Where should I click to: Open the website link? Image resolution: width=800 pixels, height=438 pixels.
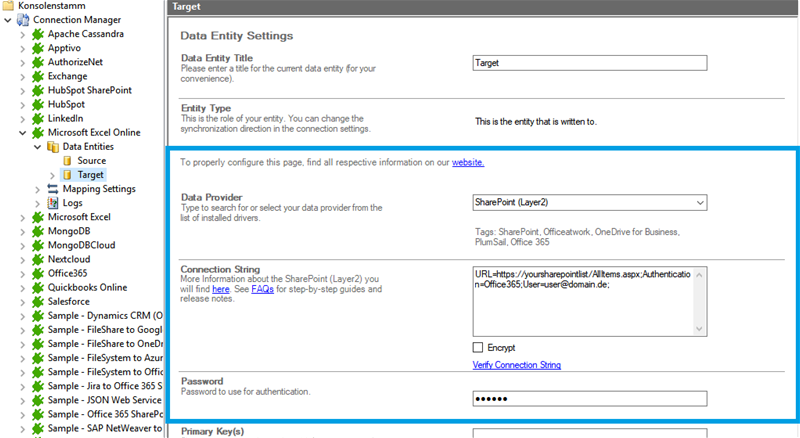point(468,161)
